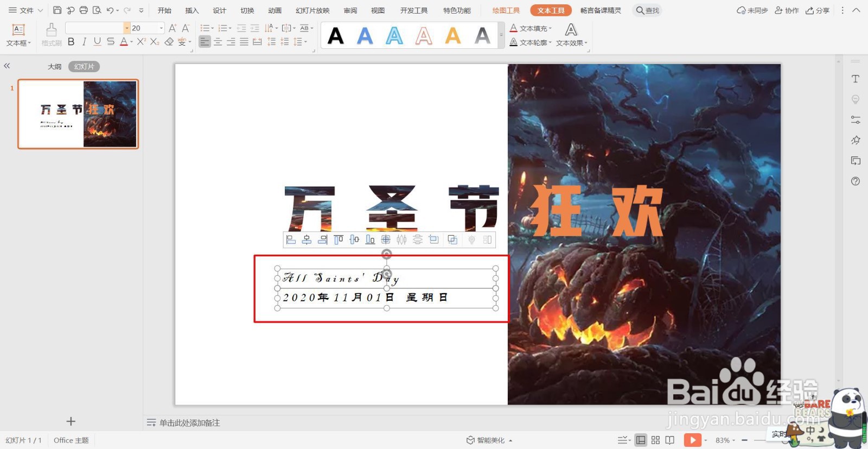Decrease font size with A- icon
Viewport: 868px width, 449px height.
[x=186, y=28]
